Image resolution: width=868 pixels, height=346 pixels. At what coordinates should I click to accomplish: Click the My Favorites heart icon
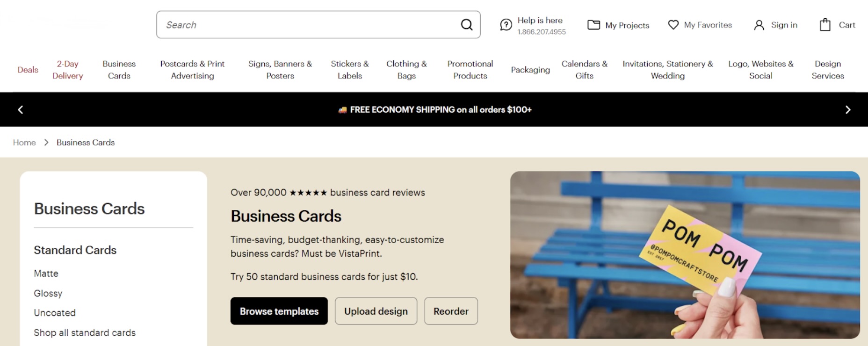click(673, 25)
